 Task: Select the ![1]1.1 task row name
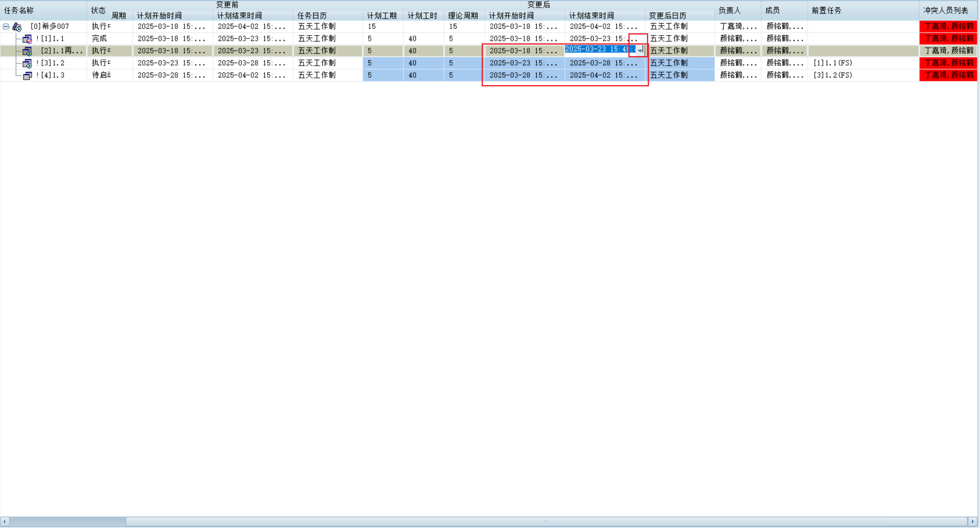pyautogui.click(x=50, y=39)
